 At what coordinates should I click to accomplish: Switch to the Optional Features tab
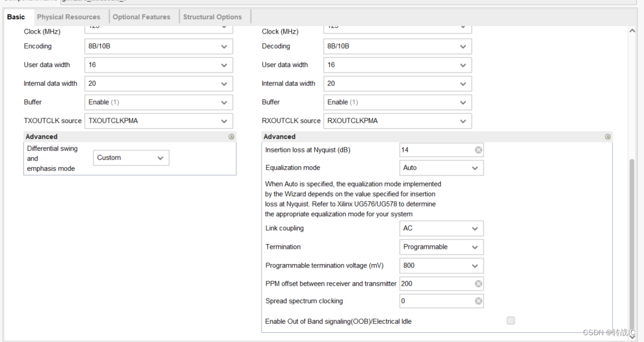141,17
